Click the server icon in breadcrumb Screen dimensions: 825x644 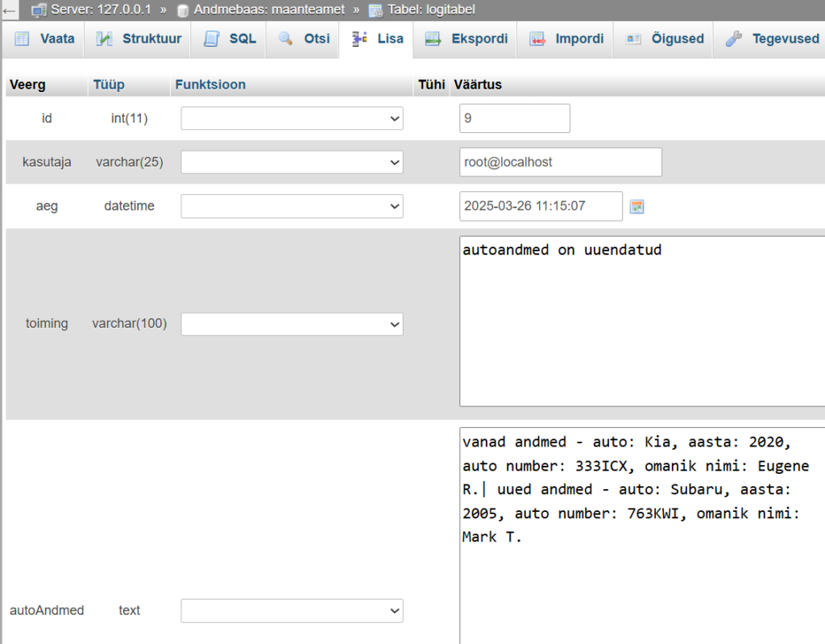coord(39,10)
